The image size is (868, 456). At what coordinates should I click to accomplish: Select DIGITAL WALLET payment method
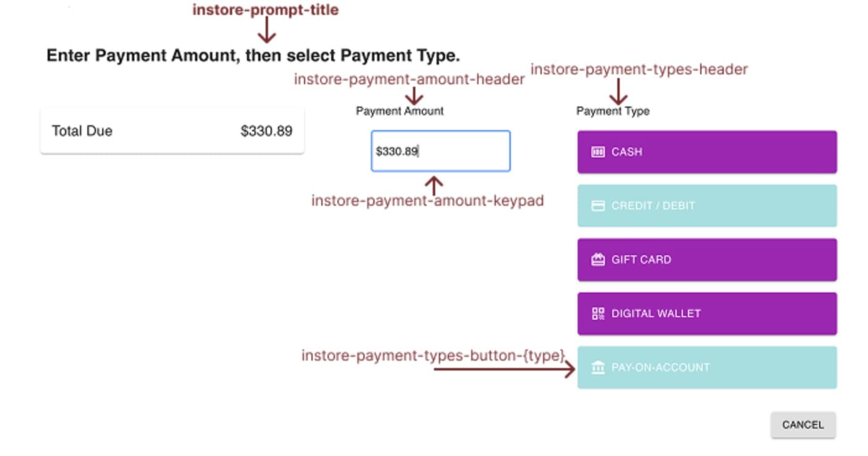tap(706, 313)
